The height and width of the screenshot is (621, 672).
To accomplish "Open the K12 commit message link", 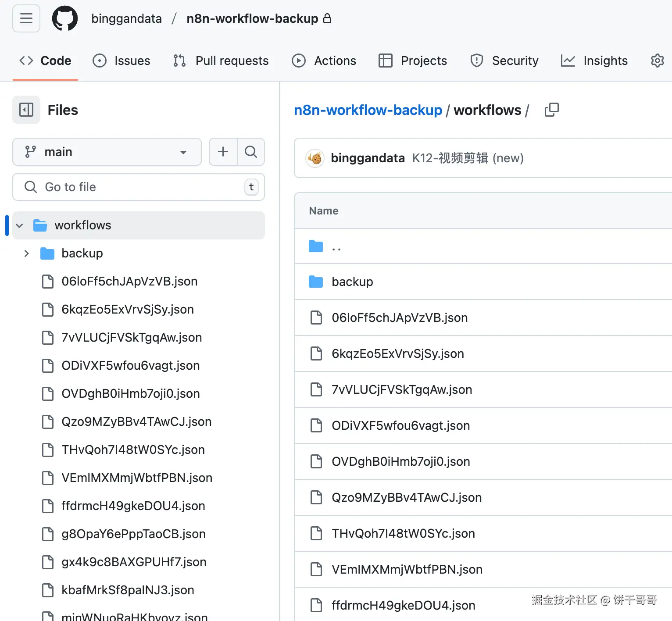I will pos(468,158).
